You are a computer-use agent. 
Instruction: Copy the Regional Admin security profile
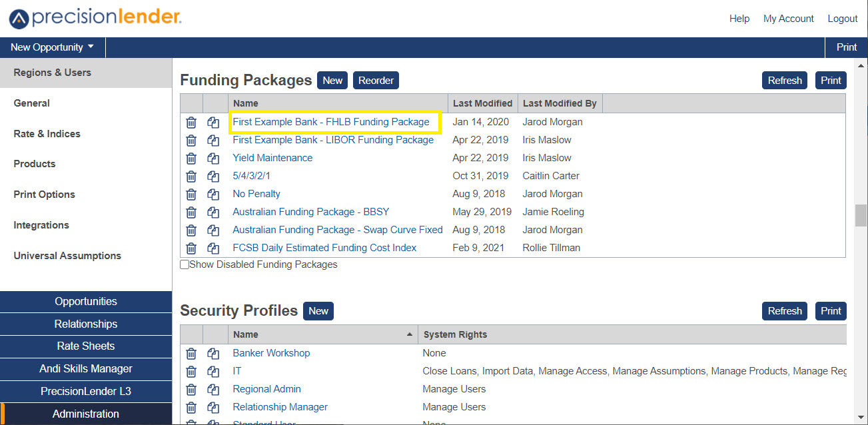tap(213, 389)
